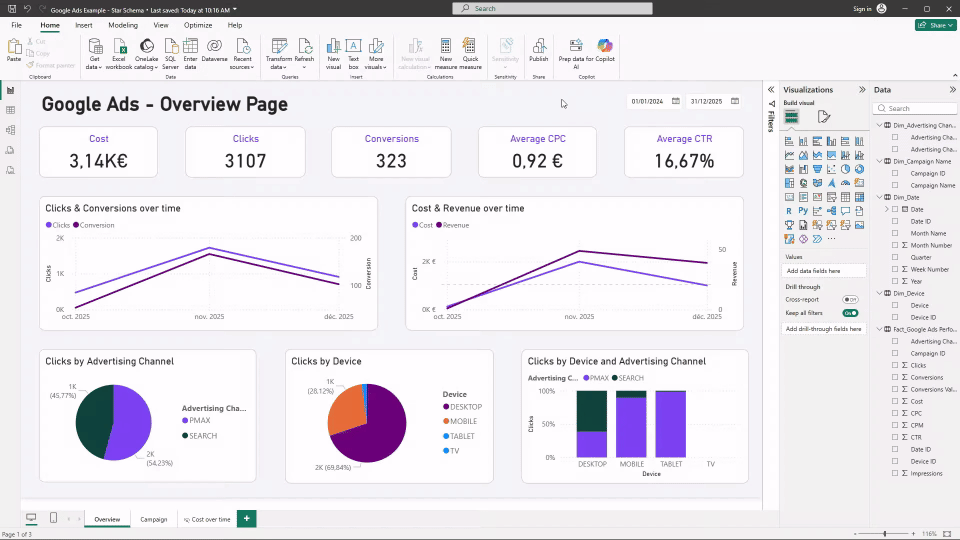The image size is (960, 540).
Task: Switch to the Modeling ribbon tab
Action: 123,25
